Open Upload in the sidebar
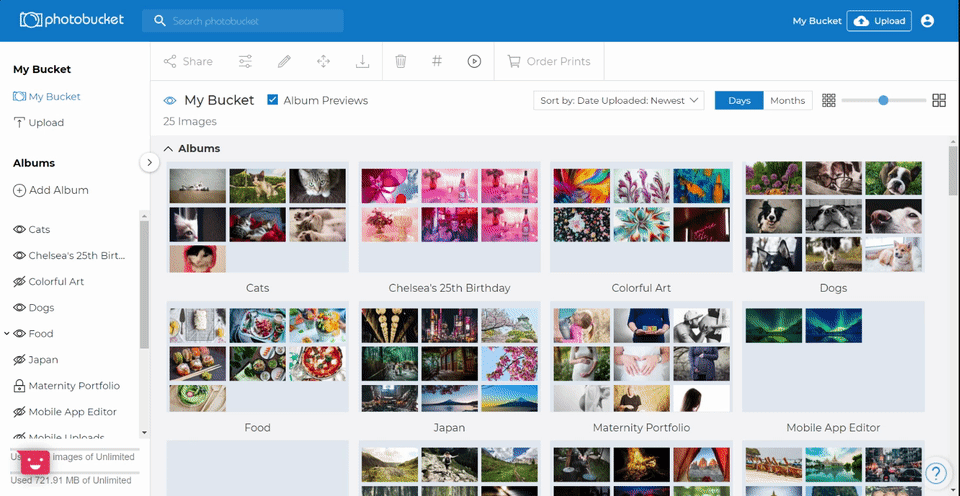960x496 pixels. (39, 122)
